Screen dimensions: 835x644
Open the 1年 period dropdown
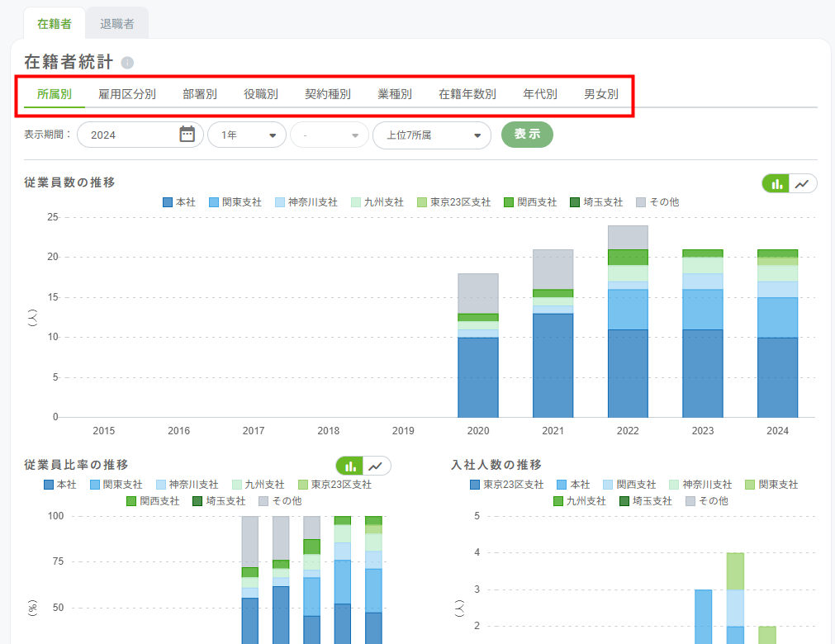247,135
